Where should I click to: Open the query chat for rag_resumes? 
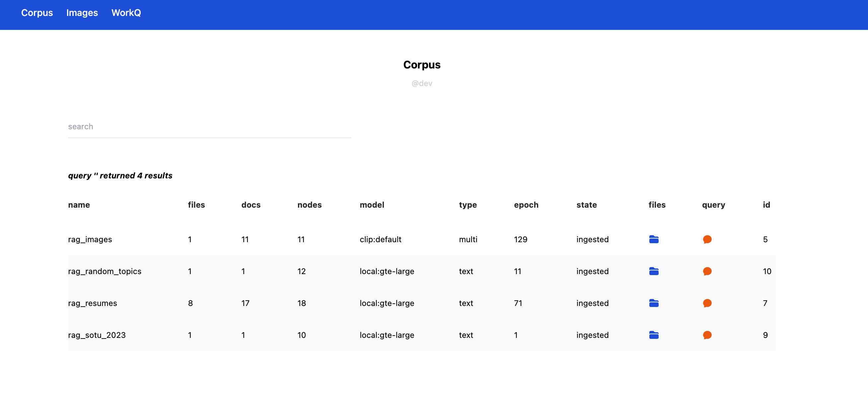tap(707, 303)
